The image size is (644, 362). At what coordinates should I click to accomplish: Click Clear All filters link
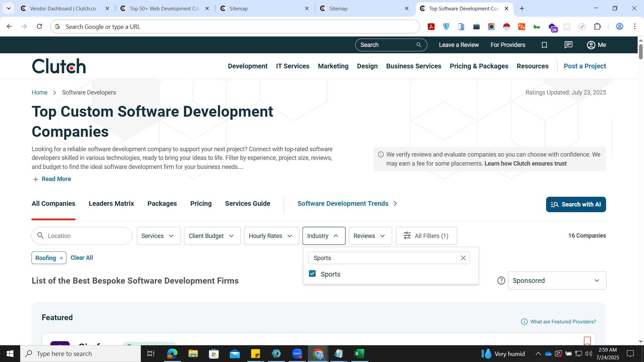82,258
